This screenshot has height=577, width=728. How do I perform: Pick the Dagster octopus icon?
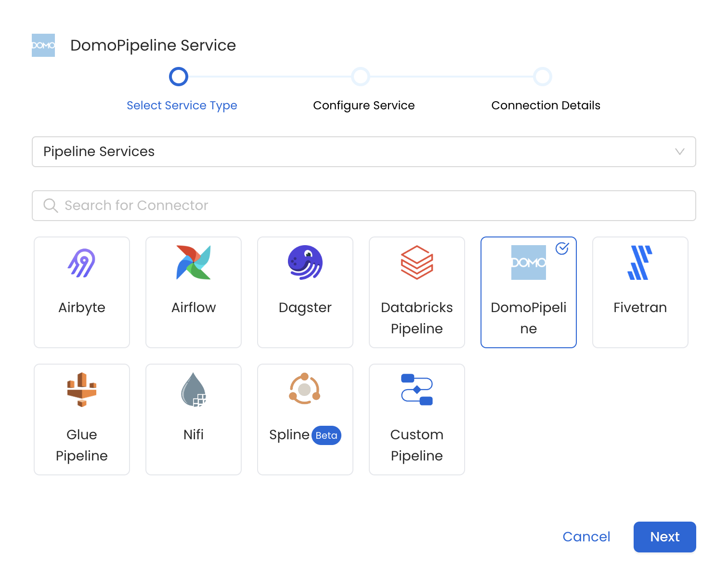click(305, 263)
